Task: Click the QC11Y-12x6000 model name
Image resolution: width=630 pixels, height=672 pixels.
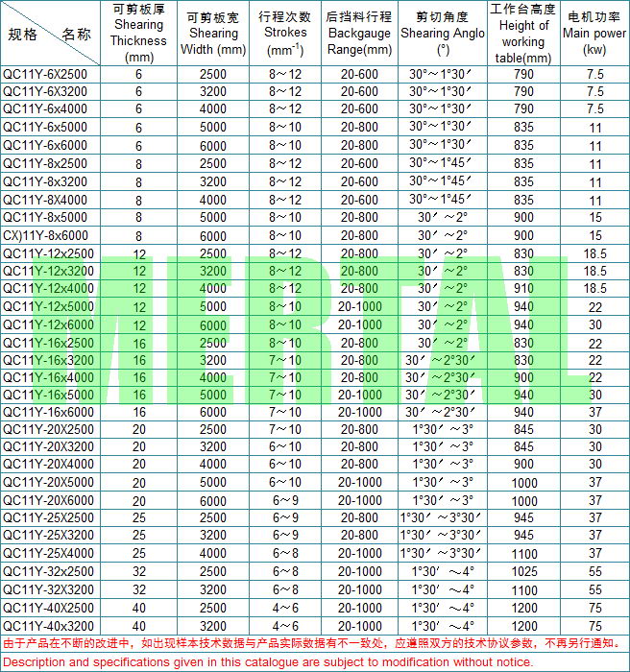Action: (48, 324)
